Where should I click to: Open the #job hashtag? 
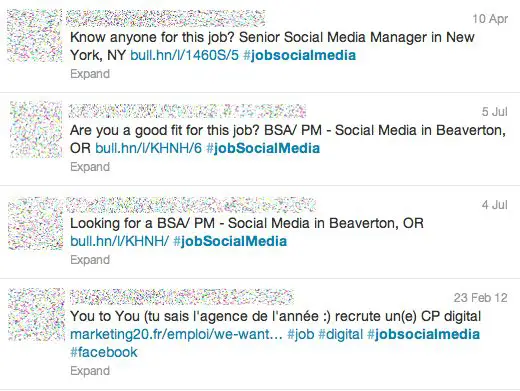[301, 334]
